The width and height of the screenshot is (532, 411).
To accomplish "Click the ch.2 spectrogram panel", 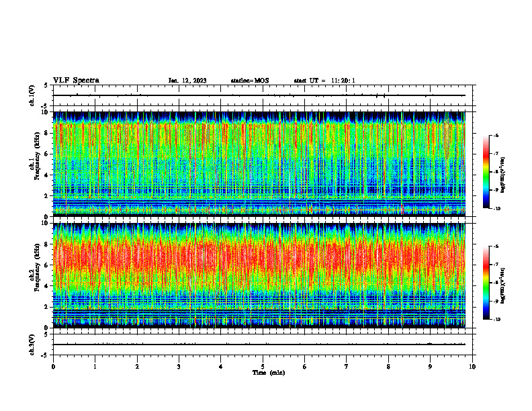I will 259,275.
